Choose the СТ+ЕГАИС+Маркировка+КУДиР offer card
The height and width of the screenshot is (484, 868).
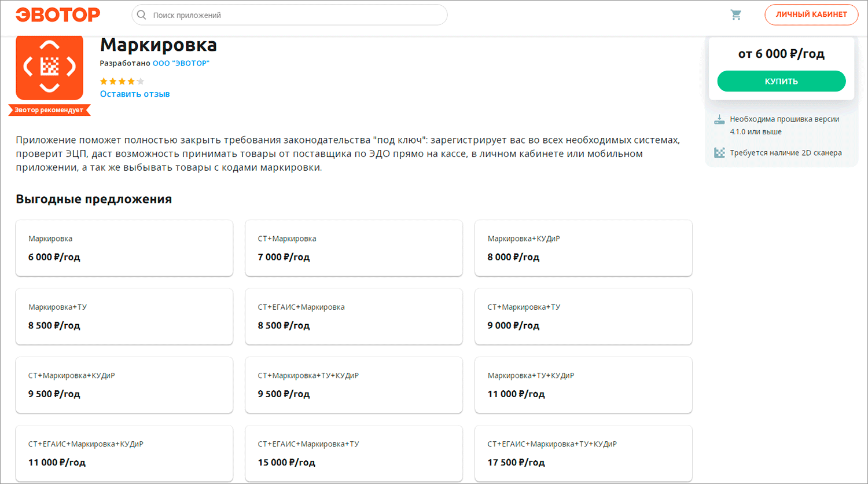[124, 453]
